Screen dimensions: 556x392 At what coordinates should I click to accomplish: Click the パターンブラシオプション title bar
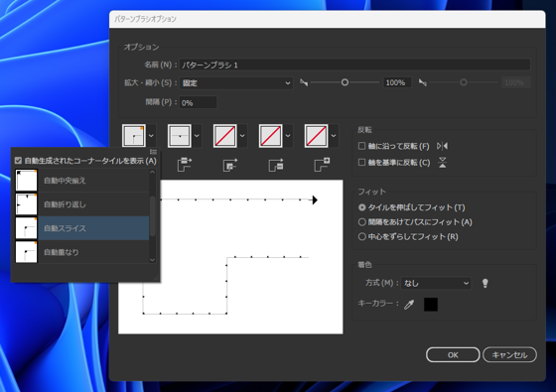[328, 19]
